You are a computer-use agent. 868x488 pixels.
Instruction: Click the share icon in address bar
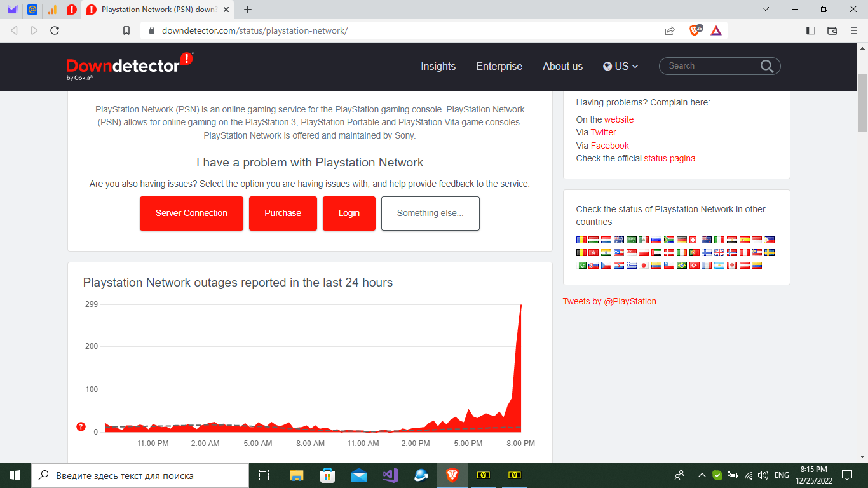pyautogui.click(x=669, y=30)
